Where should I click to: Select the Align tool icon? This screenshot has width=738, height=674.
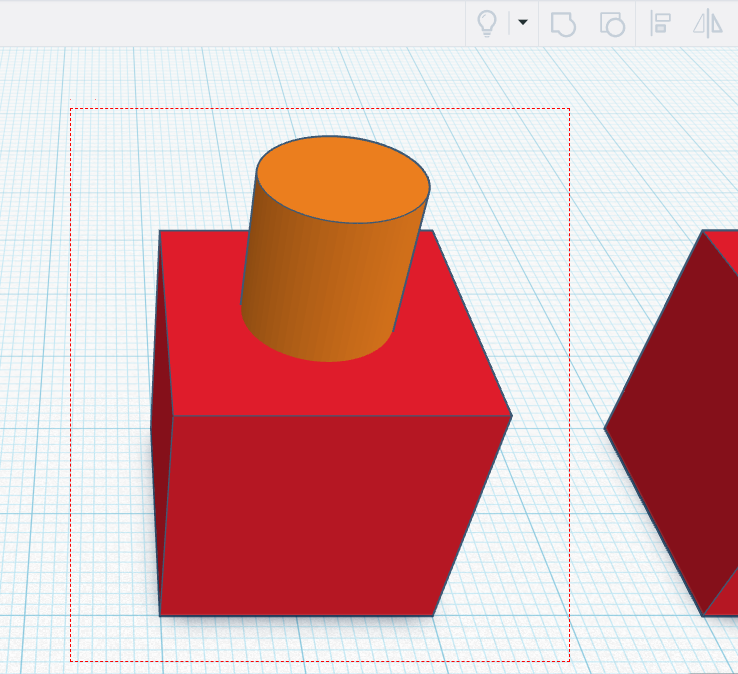(x=660, y=24)
